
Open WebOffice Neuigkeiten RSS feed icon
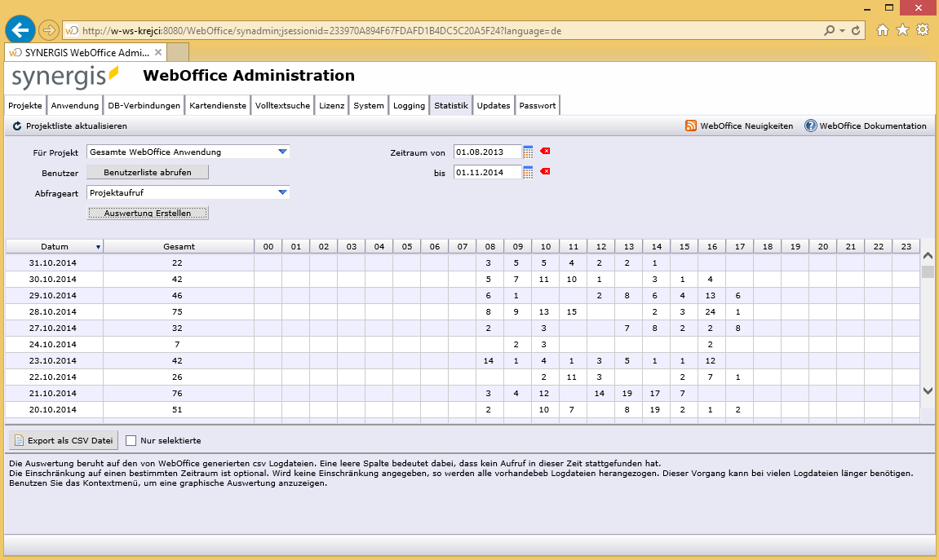click(x=691, y=126)
